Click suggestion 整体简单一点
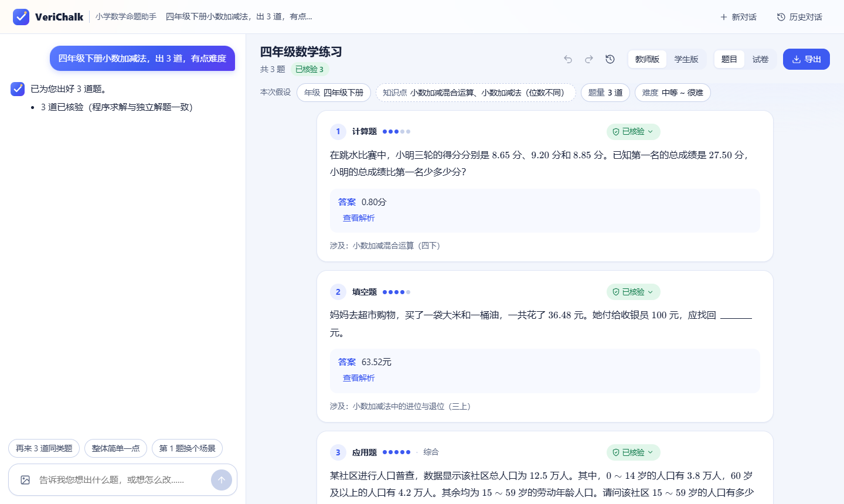The width and height of the screenshot is (844, 504). tap(115, 448)
